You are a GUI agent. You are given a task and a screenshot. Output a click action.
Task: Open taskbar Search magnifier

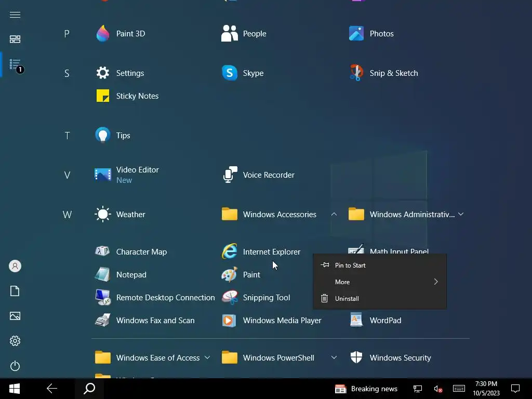(x=89, y=389)
